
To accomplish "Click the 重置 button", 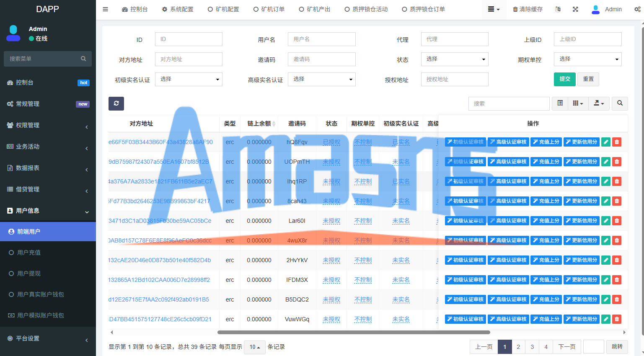I will click(588, 79).
